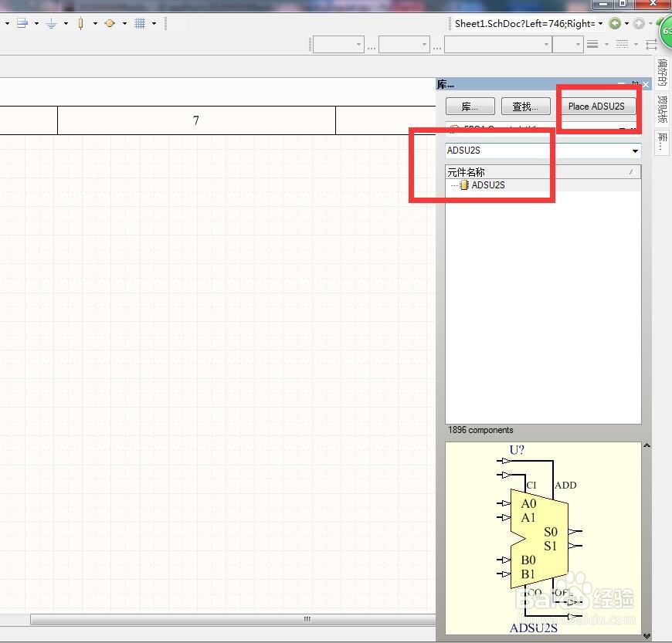The image size is (672, 643).
Task: Click the ground power port icon
Action: pyautogui.click(x=52, y=23)
